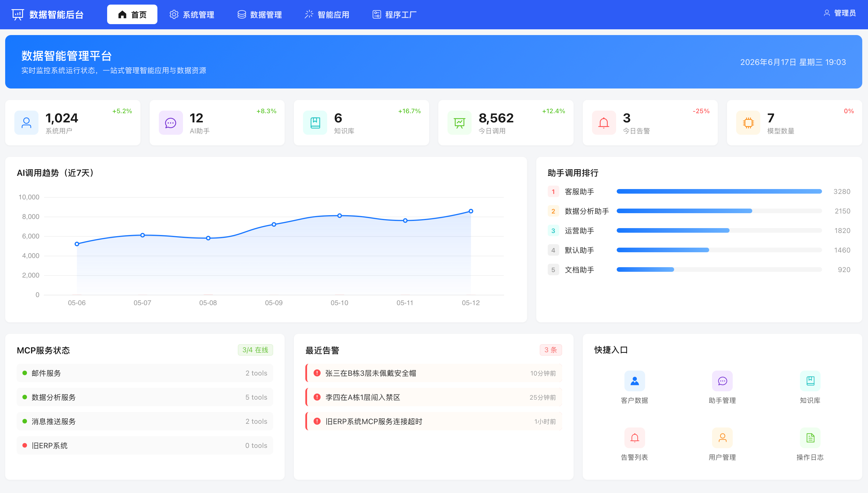Select alert text 李四在A栋1层闯入禁区
Image resolution: width=868 pixels, height=493 pixels.
point(363,397)
